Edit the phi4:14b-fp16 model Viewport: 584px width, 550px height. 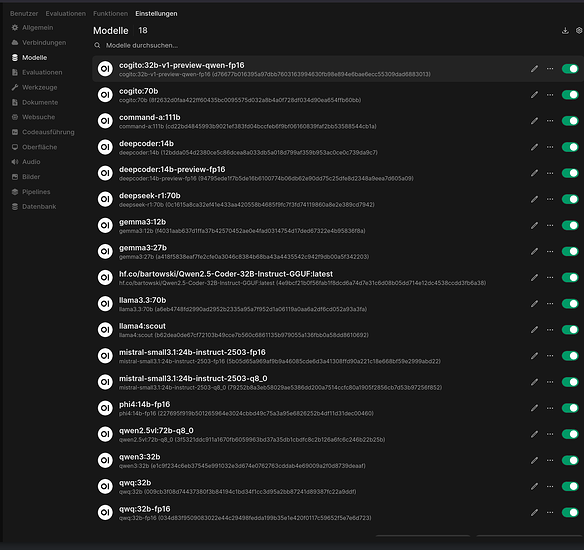point(534,408)
